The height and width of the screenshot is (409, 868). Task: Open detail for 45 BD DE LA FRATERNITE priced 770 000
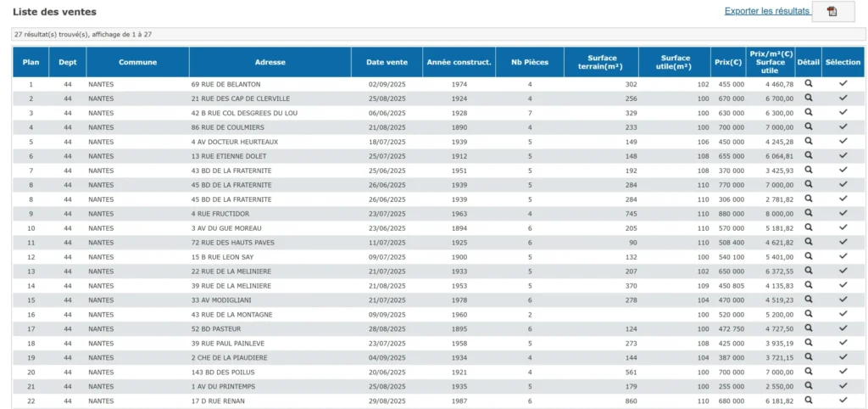tap(809, 184)
